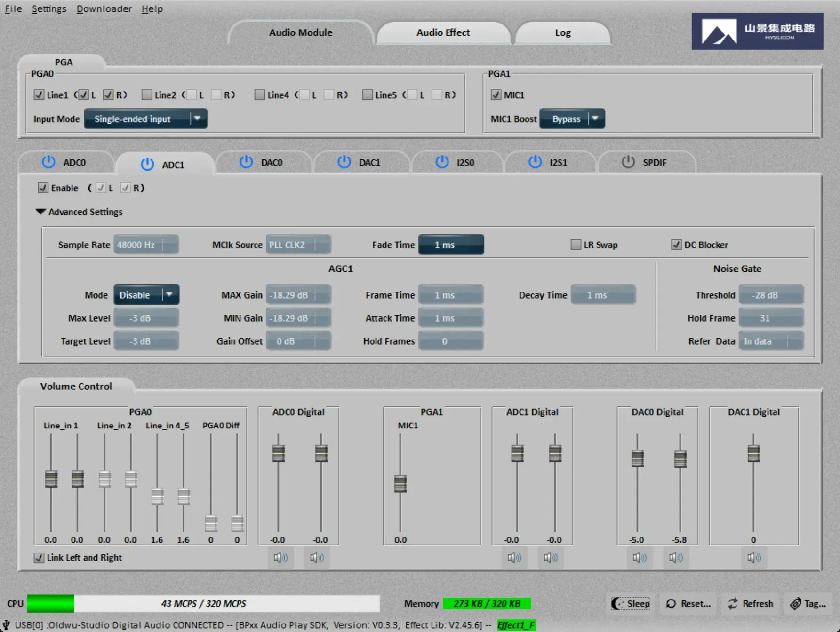Select the Audio Module tab
The image size is (840, 632).
point(301,32)
